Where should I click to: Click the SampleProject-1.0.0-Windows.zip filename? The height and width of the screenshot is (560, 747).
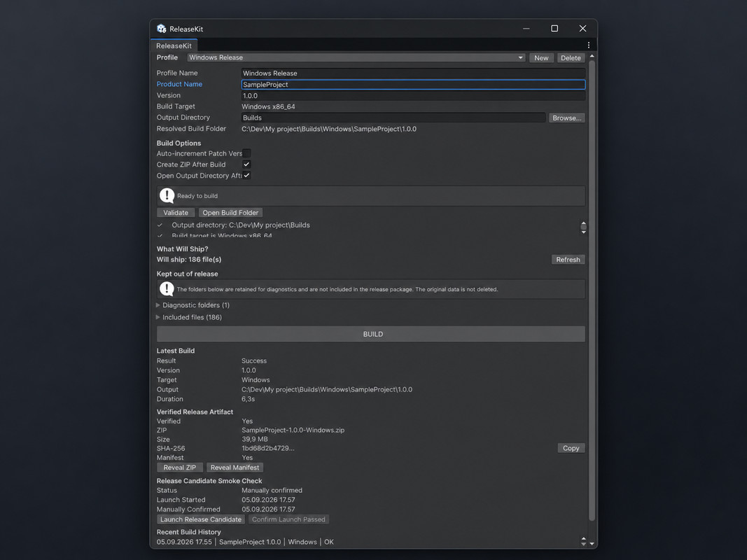coord(293,430)
